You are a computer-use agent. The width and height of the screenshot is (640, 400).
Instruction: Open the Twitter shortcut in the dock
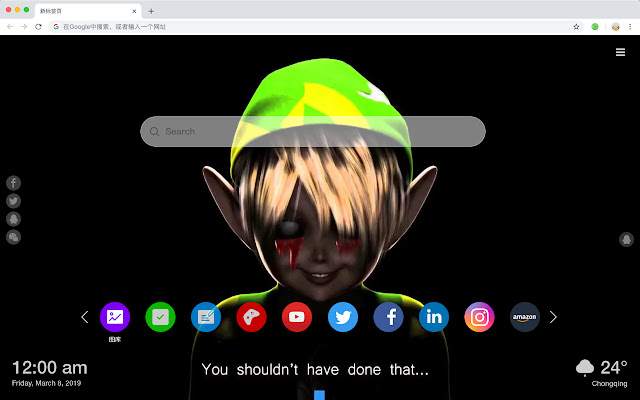coord(343,317)
